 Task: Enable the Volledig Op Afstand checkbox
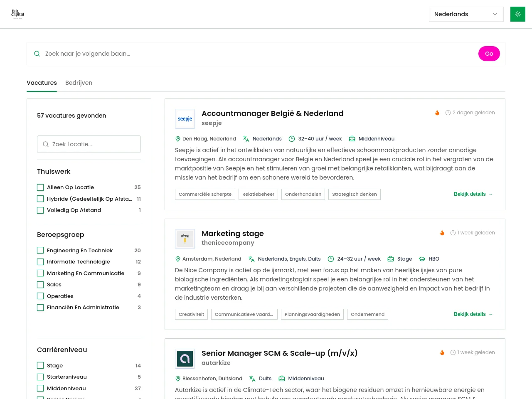pyautogui.click(x=40, y=210)
